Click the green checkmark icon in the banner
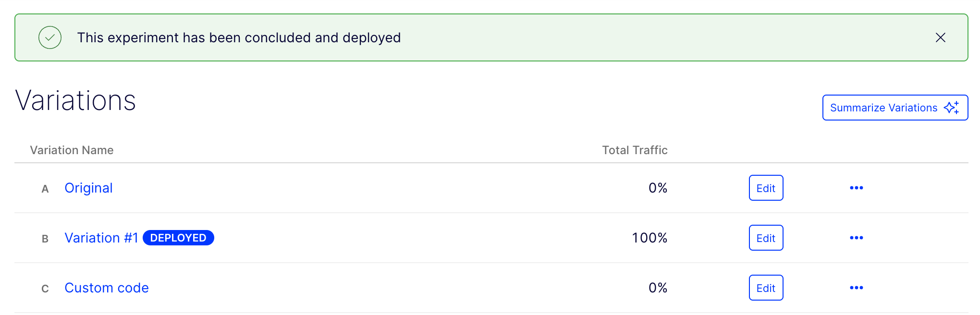This screenshot has width=980, height=315. tap(49, 37)
